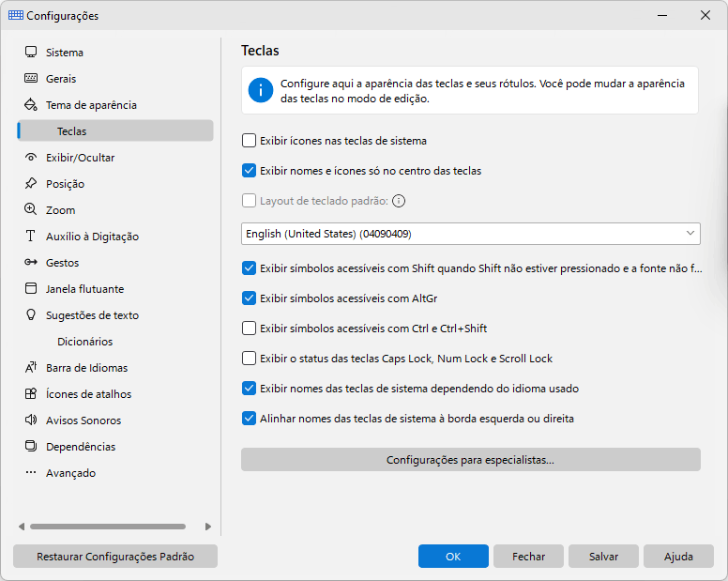
Task: Click the Gerais keyboard icon
Action: pyautogui.click(x=31, y=78)
